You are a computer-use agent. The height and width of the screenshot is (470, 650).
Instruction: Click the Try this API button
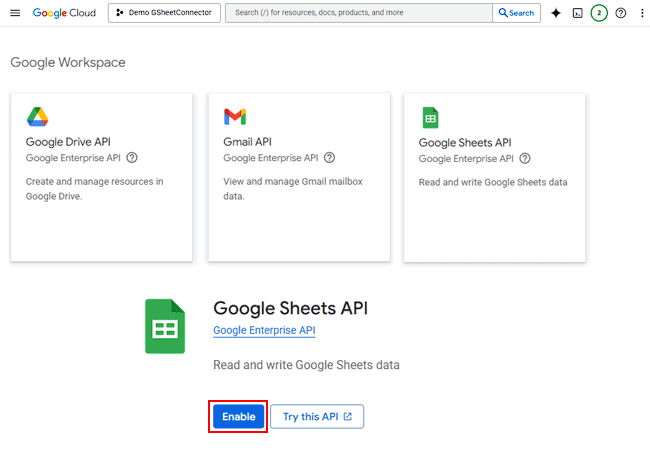(x=317, y=417)
